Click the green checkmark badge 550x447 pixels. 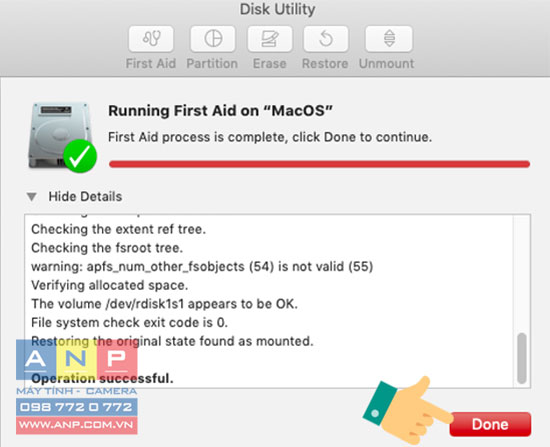(80, 156)
